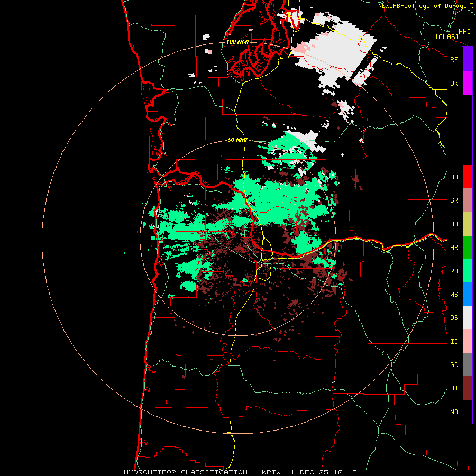Click the "HHC" product label
The width and height of the screenshot is (476, 476).
click(x=464, y=32)
